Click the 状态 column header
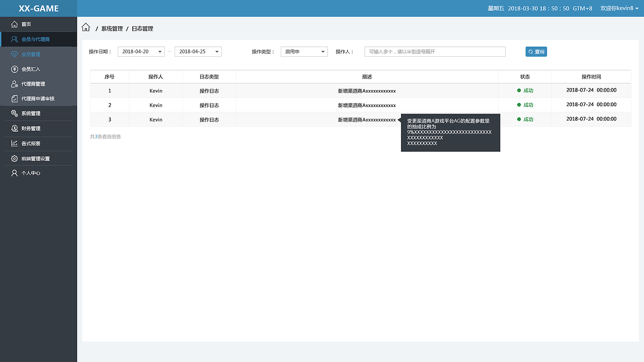 525,77
